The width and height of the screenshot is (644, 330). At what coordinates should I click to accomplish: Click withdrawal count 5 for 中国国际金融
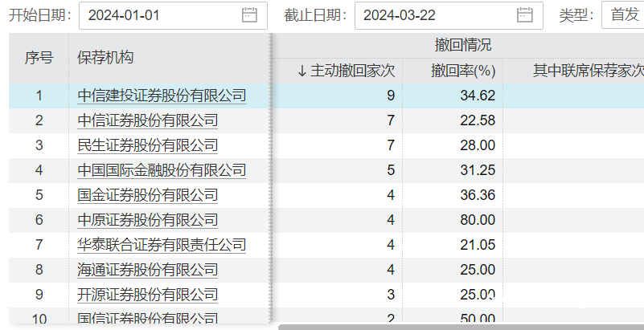coord(391,170)
